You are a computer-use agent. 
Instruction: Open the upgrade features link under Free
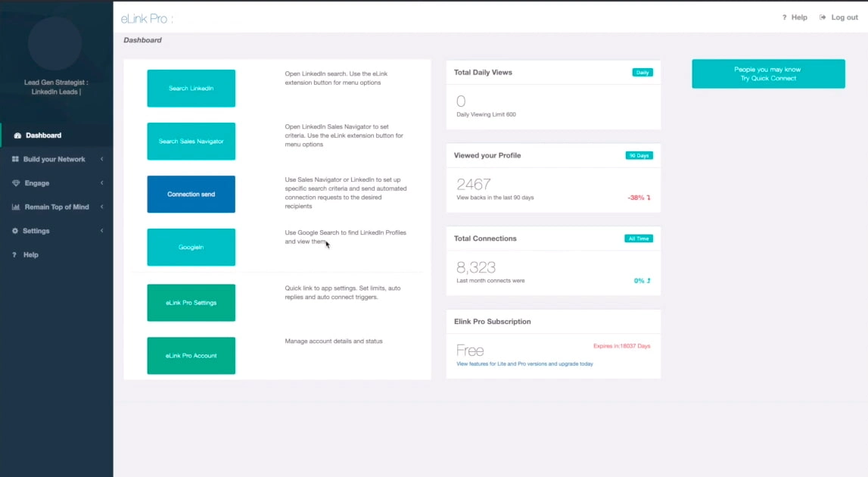click(524, 364)
